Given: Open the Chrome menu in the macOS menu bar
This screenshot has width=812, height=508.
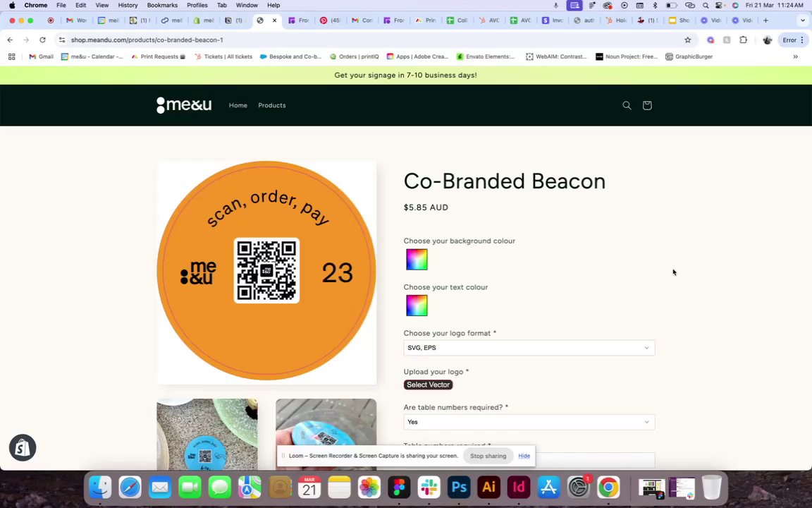Looking at the screenshot, I should (36, 5).
